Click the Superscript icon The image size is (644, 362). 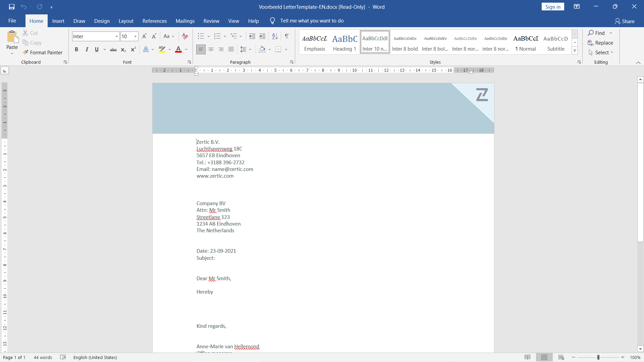click(x=133, y=49)
